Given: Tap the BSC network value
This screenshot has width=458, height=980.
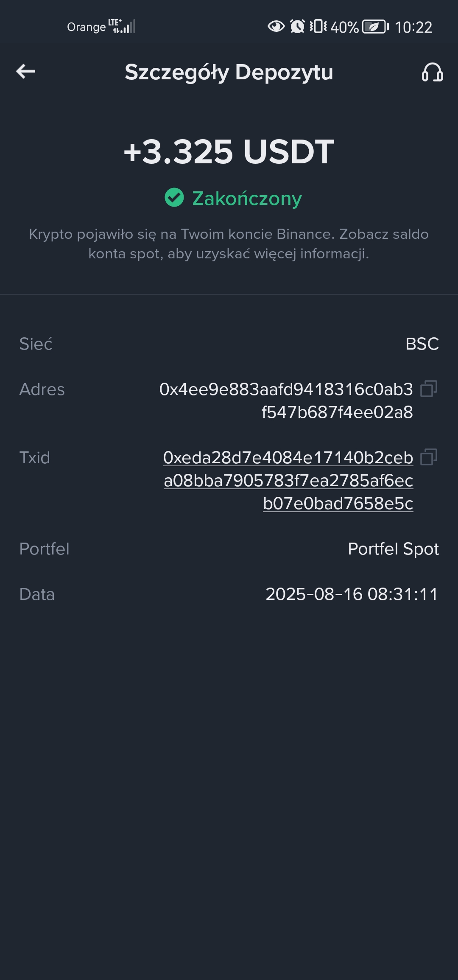Looking at the screenshot, I should [x=422, y=344].
